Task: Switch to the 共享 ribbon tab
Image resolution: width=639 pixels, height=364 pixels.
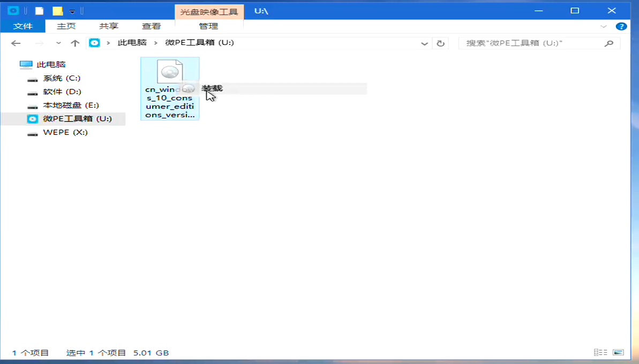Action: (109, 26)
